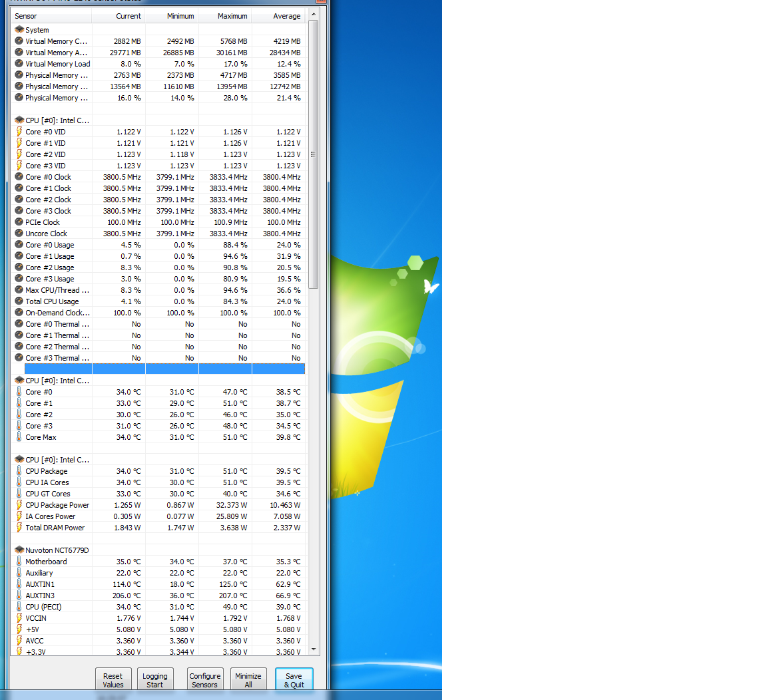
Task: Select the highlighted blue blank row
Action: (x=165, y=369)
